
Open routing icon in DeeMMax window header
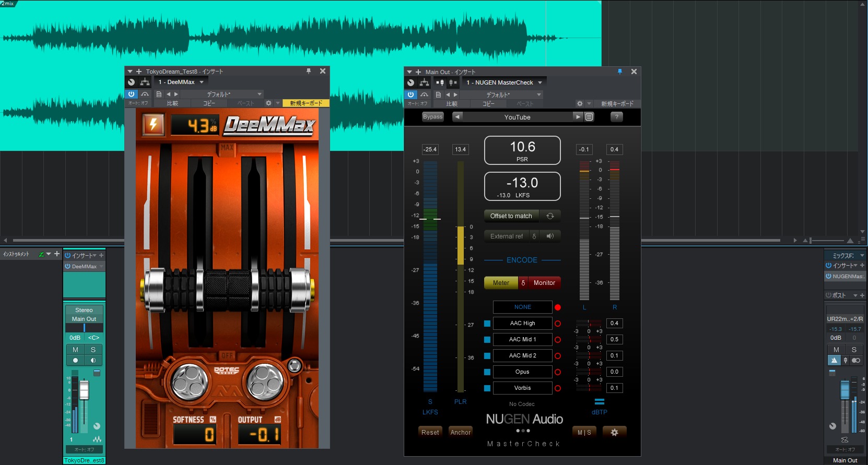145,82
